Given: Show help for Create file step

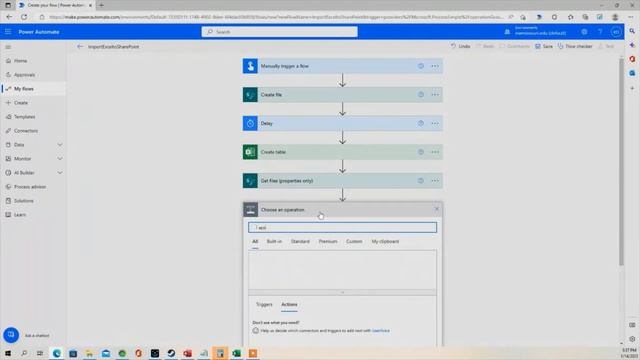Looking at the screenshot, I should [420, 95].
